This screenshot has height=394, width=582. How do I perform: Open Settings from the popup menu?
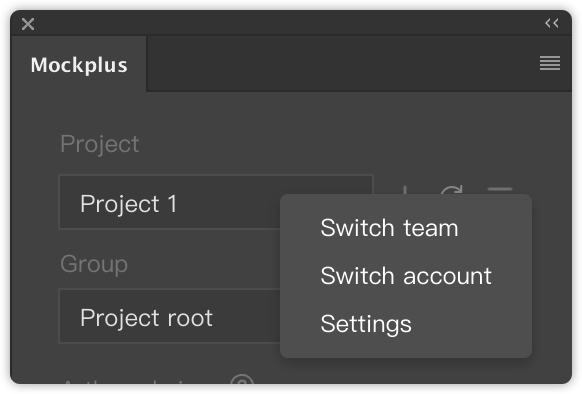tap(366, 324)
